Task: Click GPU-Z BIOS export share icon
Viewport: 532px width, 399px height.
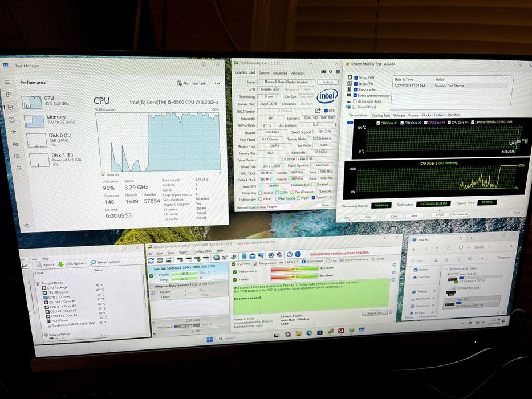Action: (x=318, y=111)
